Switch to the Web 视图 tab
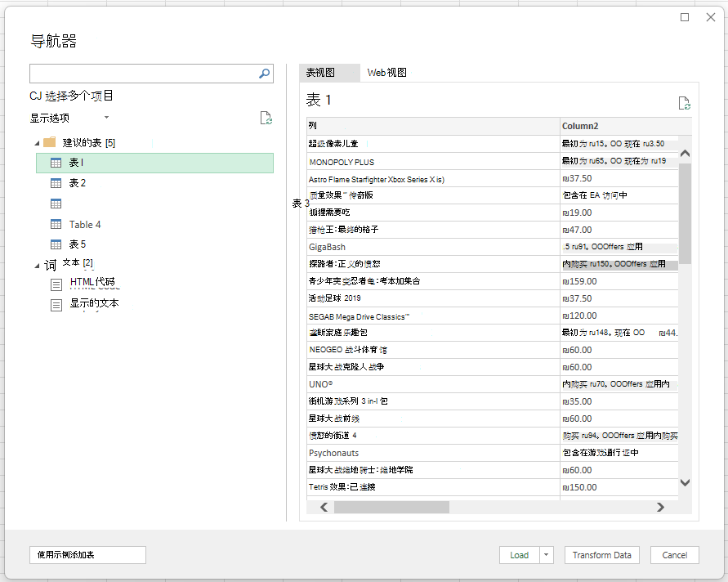The image size is (728, 582). point(386,73)
